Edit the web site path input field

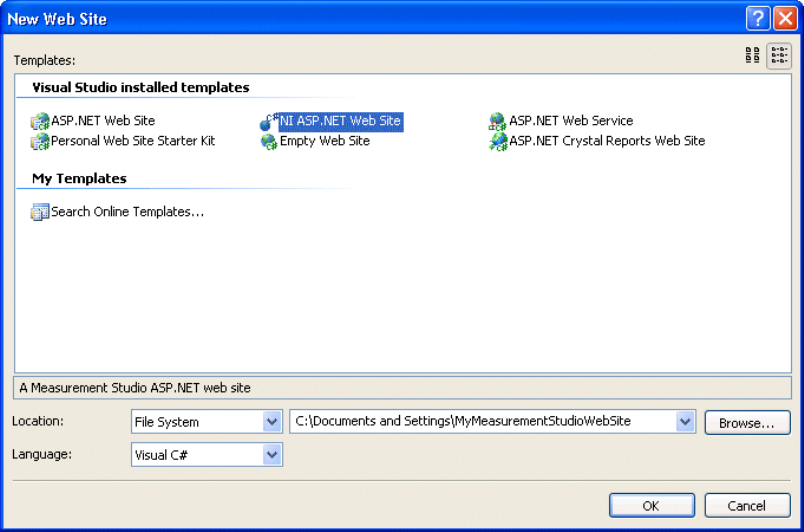484,421
